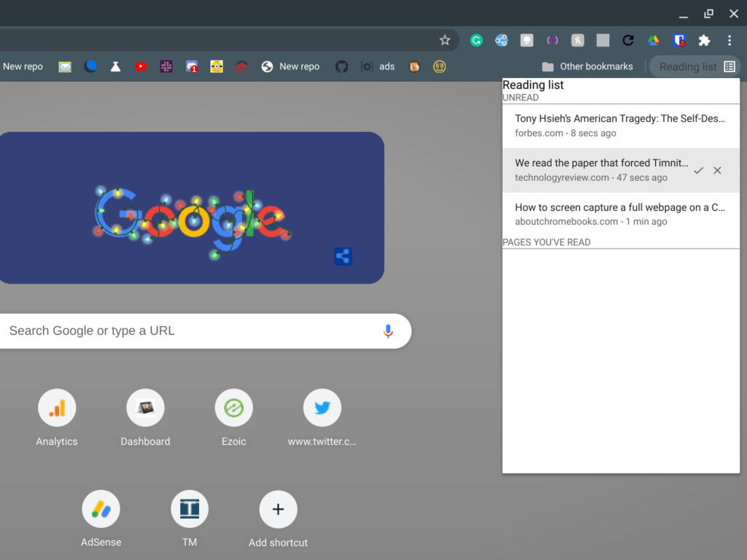Open the TM shortcut

click(x=190, y=518)
